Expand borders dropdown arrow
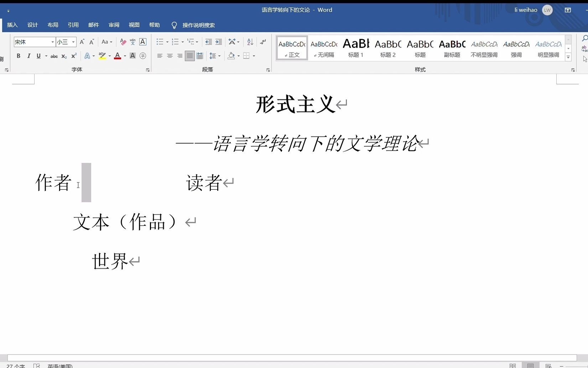 point(254,56)
